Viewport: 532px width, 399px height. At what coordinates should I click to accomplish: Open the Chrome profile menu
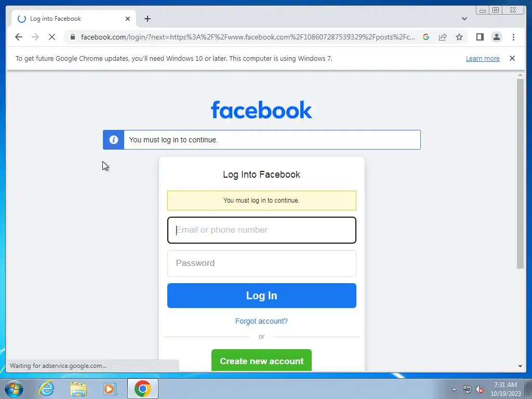(497, 37)
